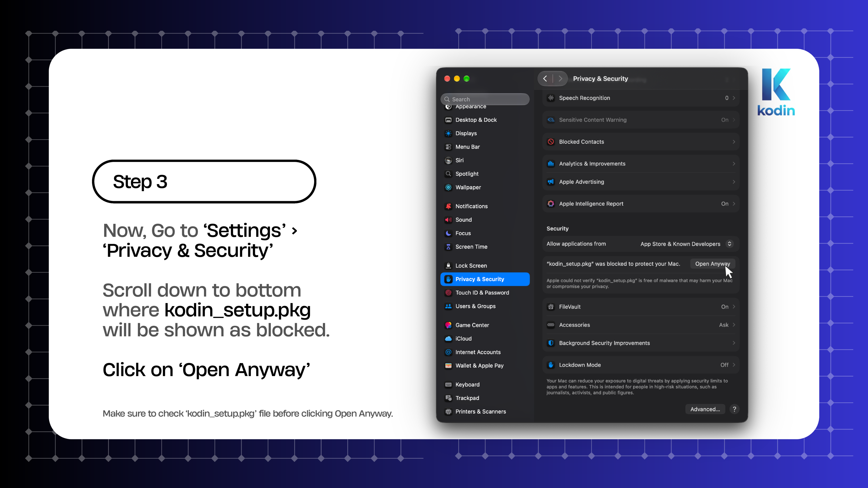Click the Displays sun icon in sidebar

[448, 133]
